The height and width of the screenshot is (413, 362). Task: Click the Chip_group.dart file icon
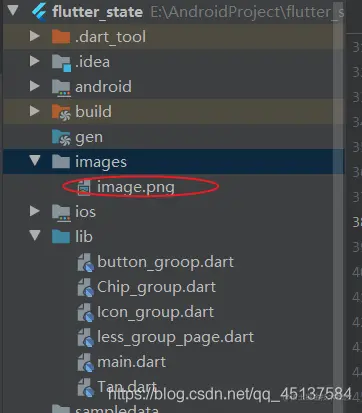tap(86, 288)
